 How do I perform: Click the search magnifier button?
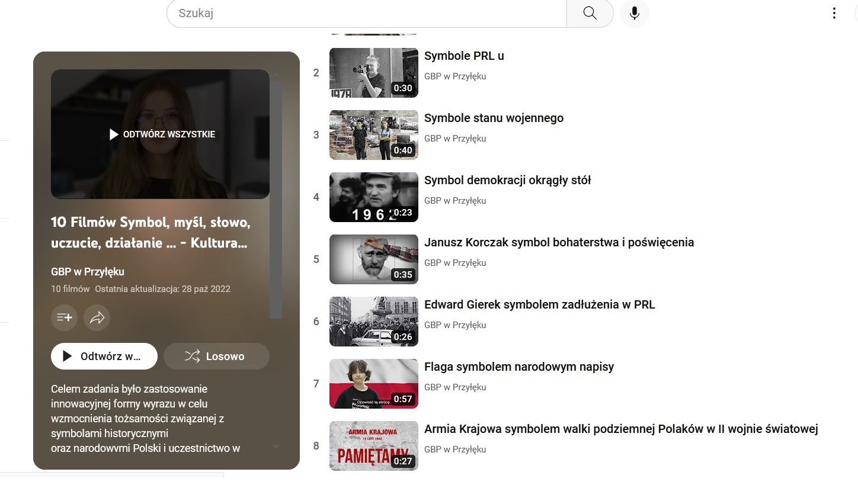pos(590,13)
